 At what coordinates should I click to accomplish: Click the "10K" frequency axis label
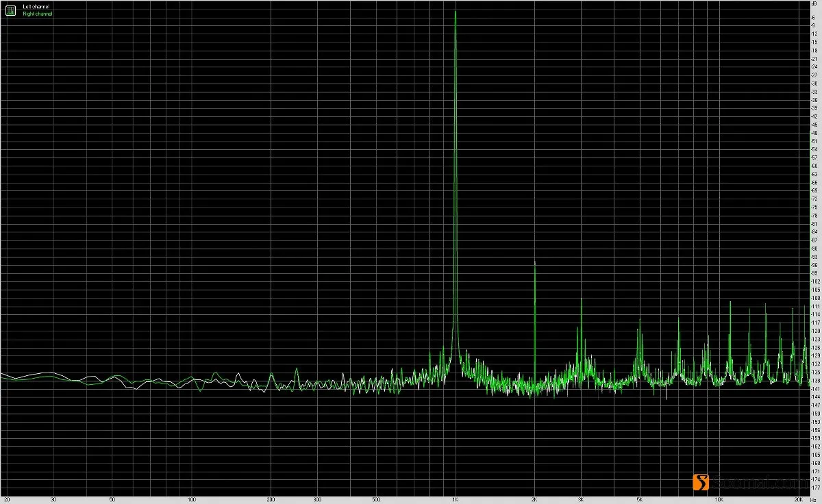coord(719,500)
